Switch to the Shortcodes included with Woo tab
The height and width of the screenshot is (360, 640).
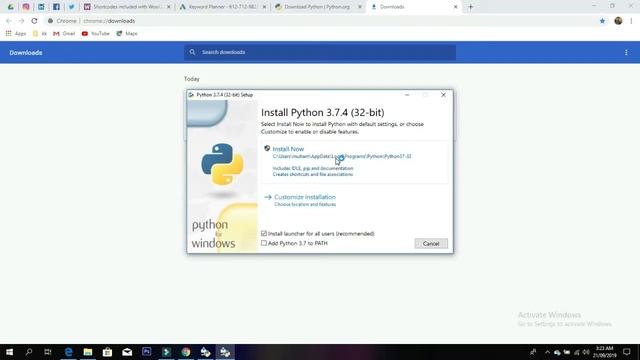(127, 7)
